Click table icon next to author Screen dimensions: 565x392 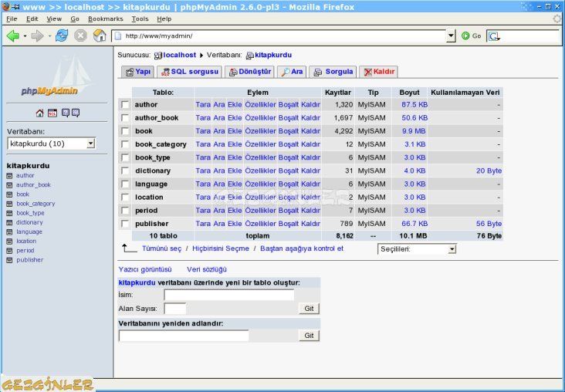tap(10, 176)
